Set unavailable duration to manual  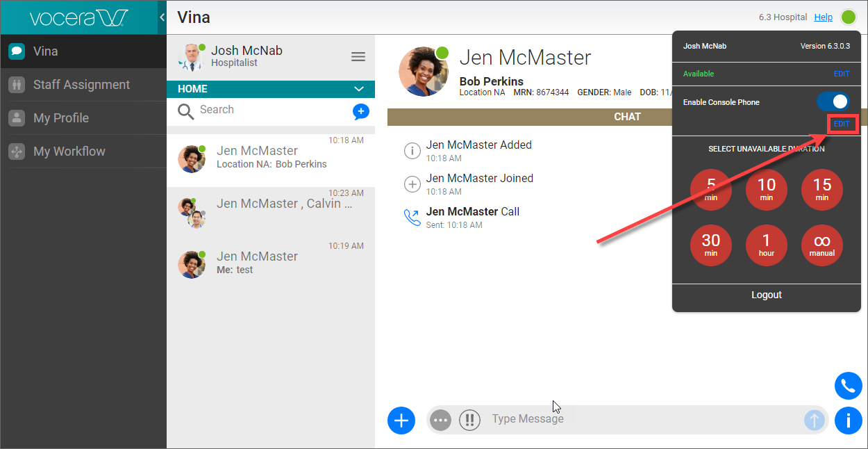(821, 245)
